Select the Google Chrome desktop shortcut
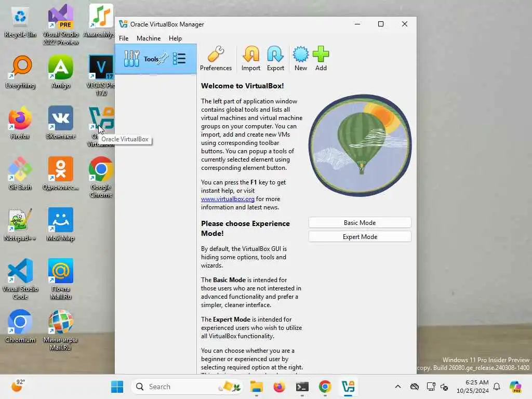 click(x=101, y=177)
